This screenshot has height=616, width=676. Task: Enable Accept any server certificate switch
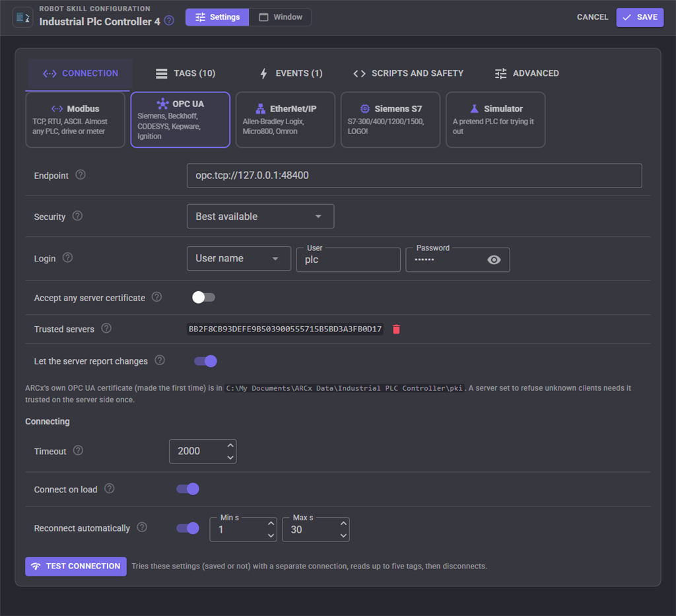(203, 298)
